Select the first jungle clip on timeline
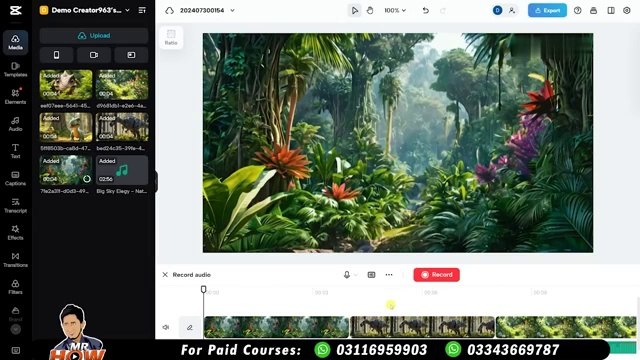 pyautogui.click(x=276, y=327)
